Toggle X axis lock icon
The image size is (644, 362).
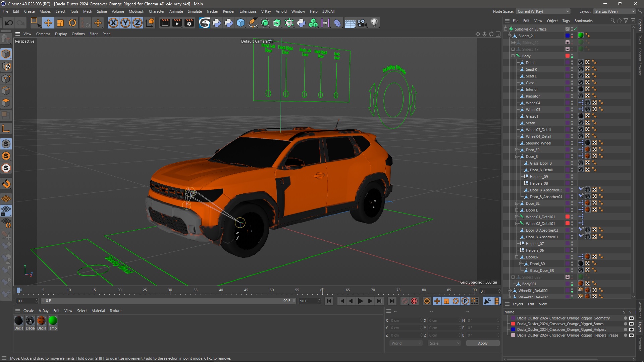[x=113, y=23]
